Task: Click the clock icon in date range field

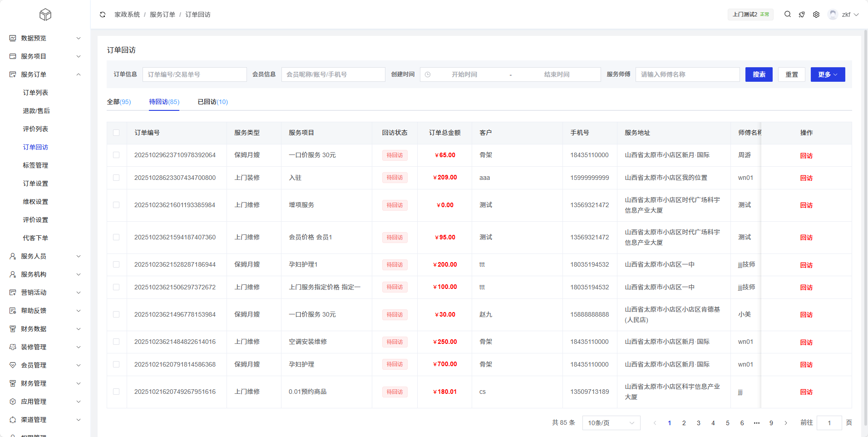Action: (x=428, y=74)
